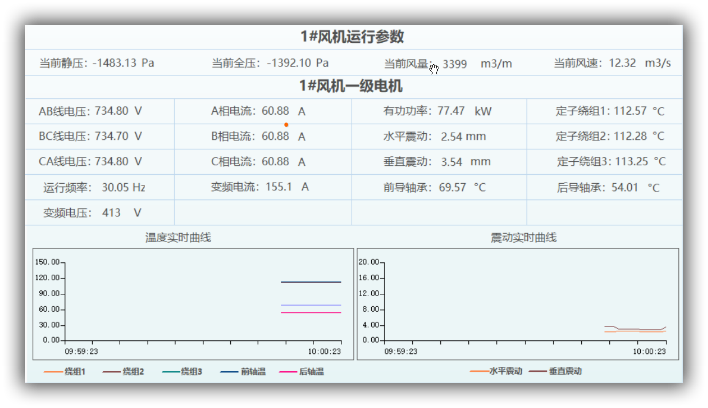Select the 有功功率 value field
Image resolution: width=708 pixels, height=408 pixels.
451,111
